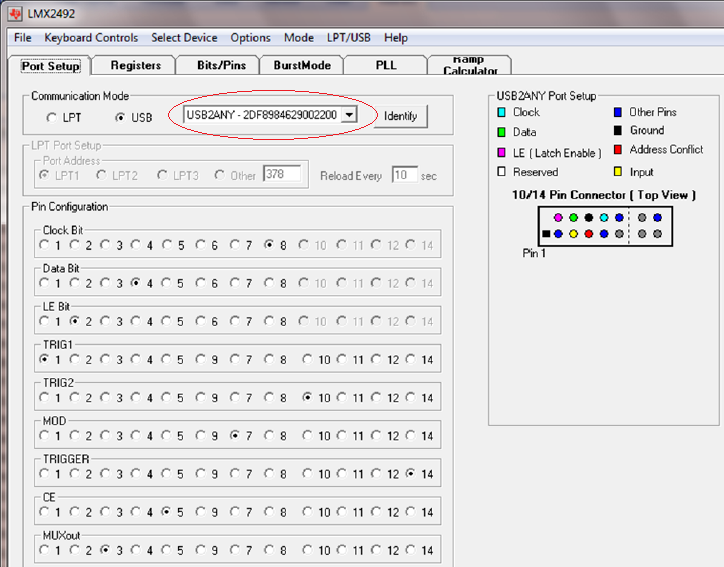The width and height of the screenshot is (724, 567).
Task: Open the Keyboard Controls menu
Action: pos(91,38)
